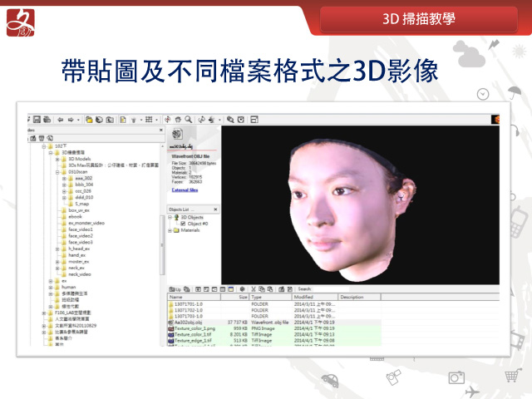Close the Objects List panel
The height and width of the screenshot is (399, 532).
pos(215,209)
